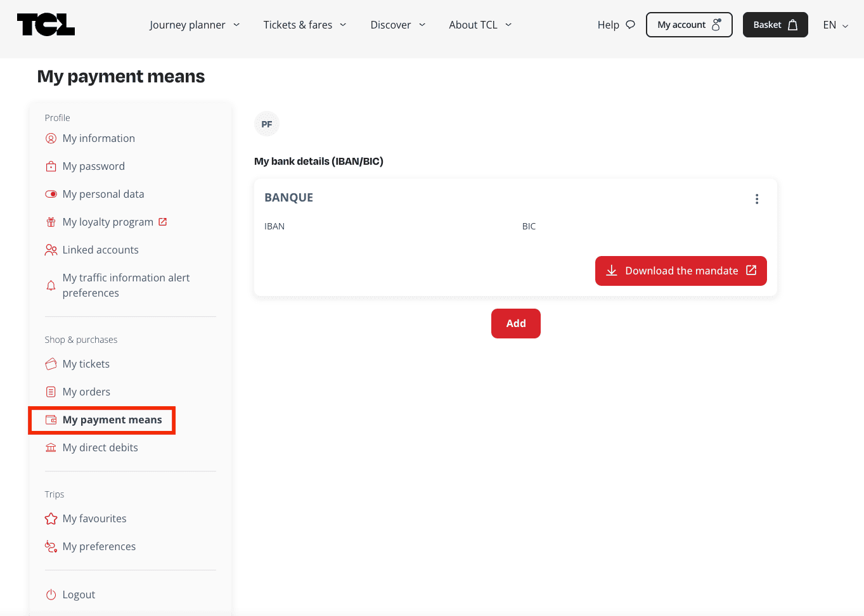Image resolution: width=864 pixels, height=616 pixels.
Task: Click the My preferences route icon
Action: [x=51, y=546]
